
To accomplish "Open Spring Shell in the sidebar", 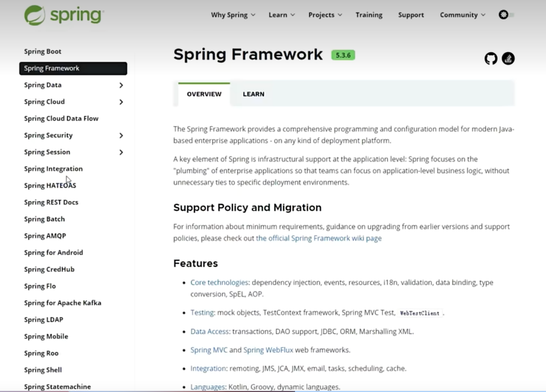I will click(43, 370).
